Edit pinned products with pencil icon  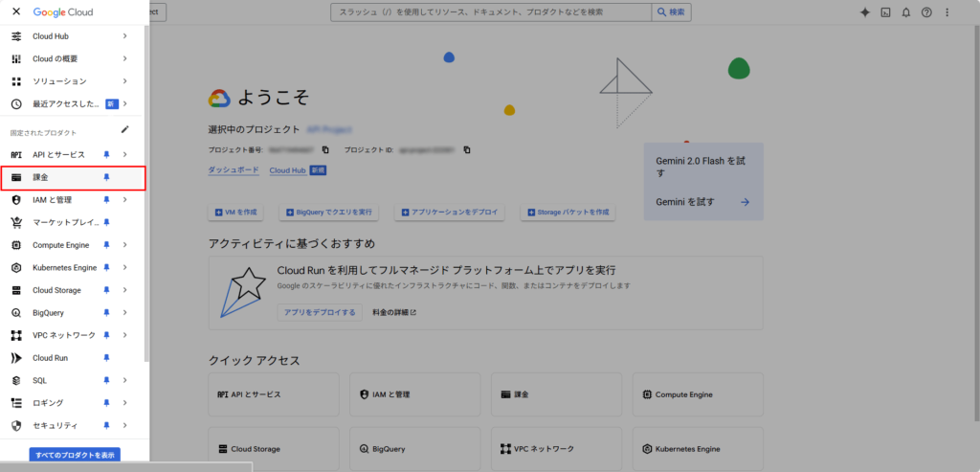point(125,129)
